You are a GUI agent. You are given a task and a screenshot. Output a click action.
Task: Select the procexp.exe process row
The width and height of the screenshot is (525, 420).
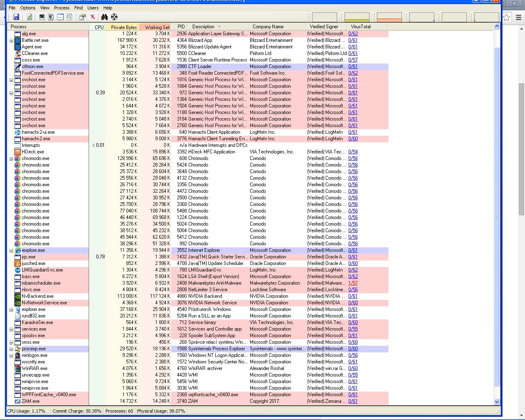[34, 349]
